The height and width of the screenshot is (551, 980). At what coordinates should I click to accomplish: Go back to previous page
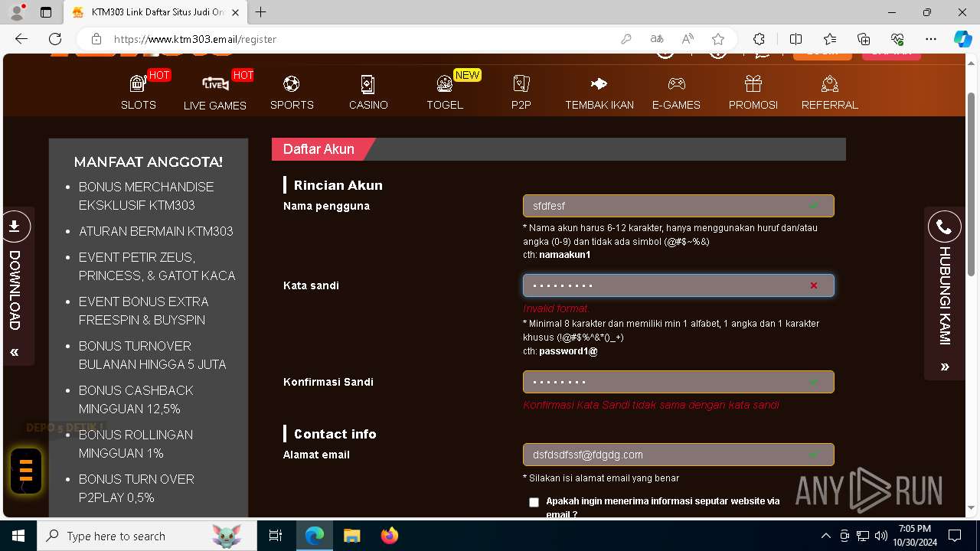[x=21, y=39]
